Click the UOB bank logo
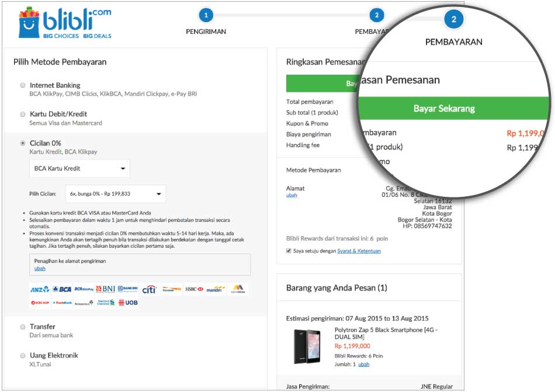Viewport: 555px width, 392px height. (x=128, y=303)
